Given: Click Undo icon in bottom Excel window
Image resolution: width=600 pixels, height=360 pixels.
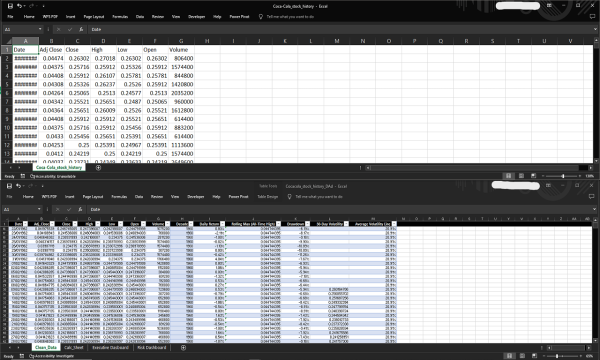Looking at the screenshot, I should tap(18, 186).
